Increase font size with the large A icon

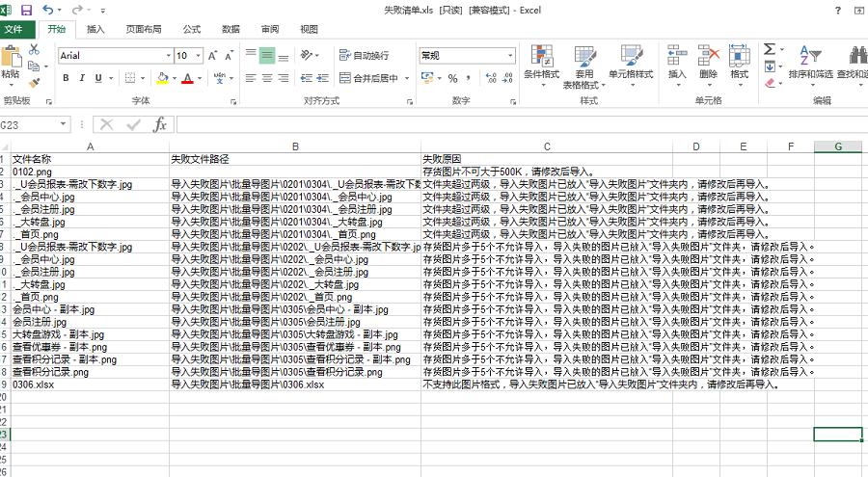[x=212, y=55]
